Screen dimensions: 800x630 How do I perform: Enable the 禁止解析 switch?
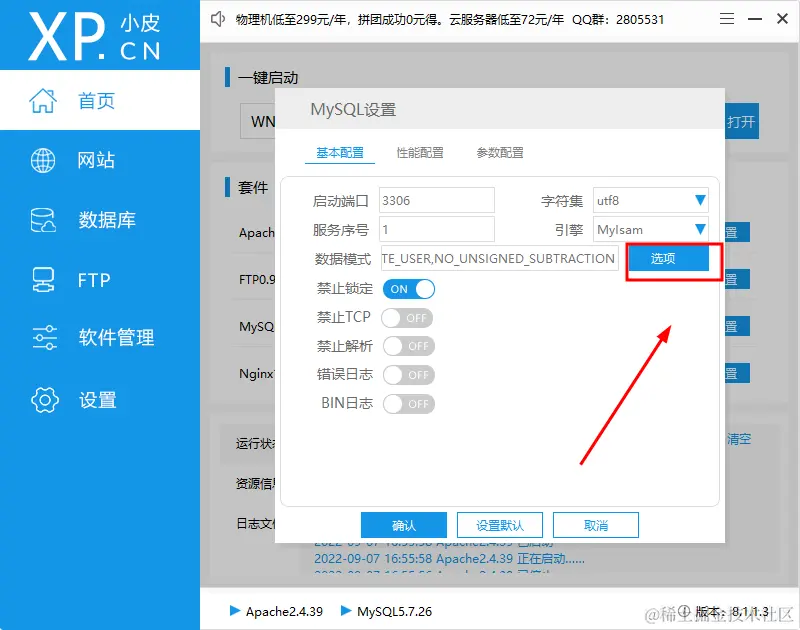click(409, 346)
